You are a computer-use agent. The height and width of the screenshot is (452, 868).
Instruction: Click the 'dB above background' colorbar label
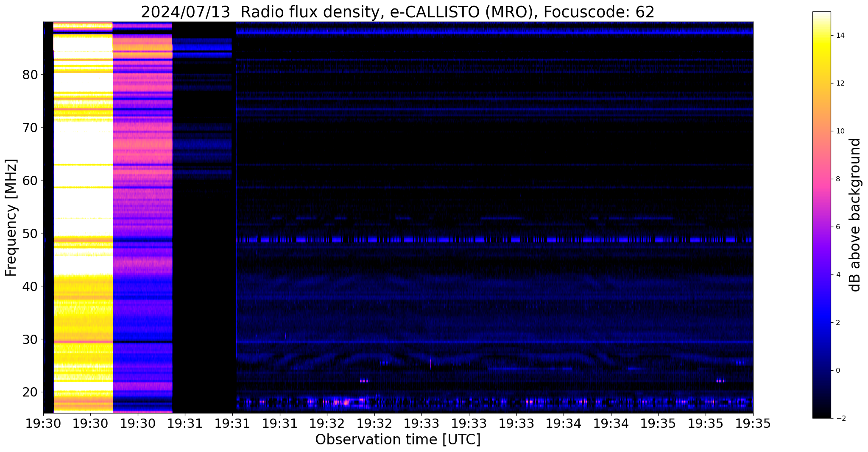(x=855, y=215)
